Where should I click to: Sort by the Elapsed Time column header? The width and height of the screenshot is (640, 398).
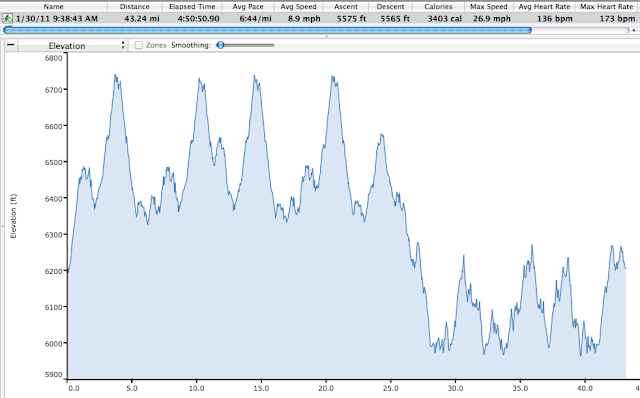[192, 7]
